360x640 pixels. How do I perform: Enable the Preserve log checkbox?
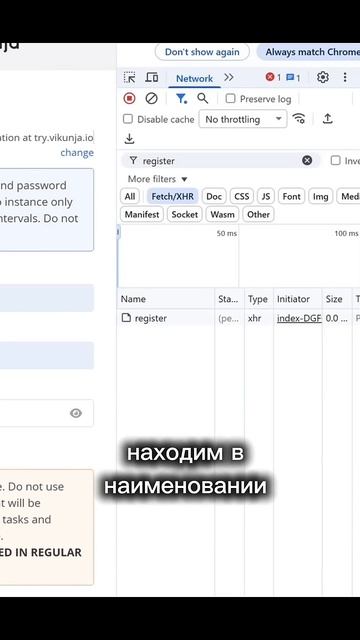click(x=231, y=98)
